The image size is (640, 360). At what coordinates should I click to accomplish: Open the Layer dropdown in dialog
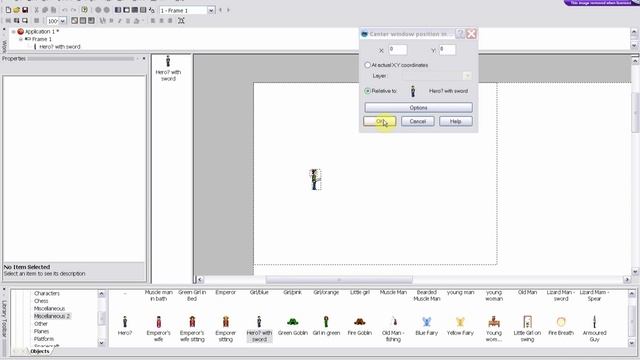[x=467, y=76]
